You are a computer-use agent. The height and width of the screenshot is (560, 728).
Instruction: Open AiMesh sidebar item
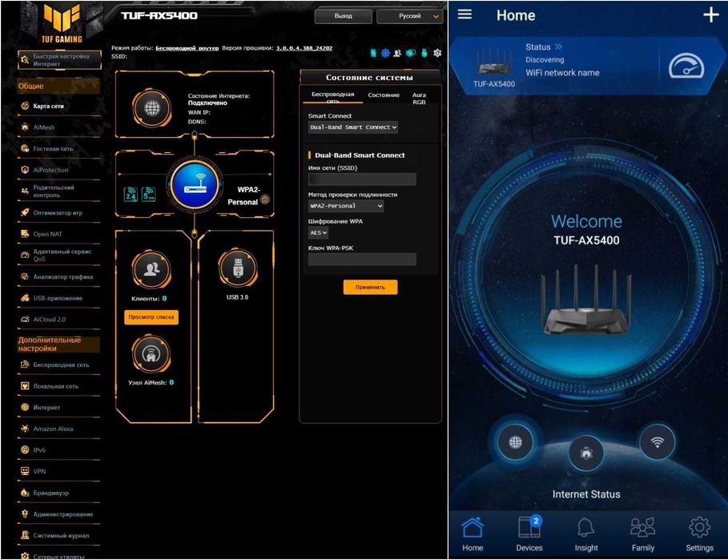tap(59, 127)
